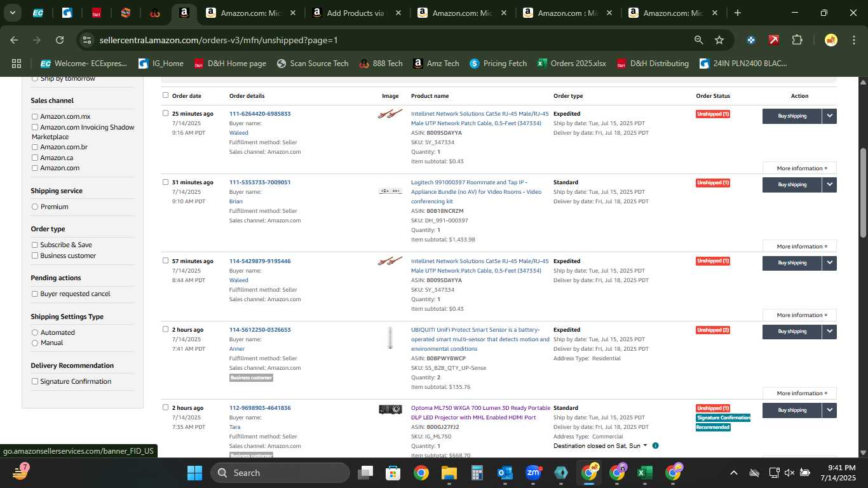868x488 pixels.
Task: Open order 112-9698903-4641836 details
Action: [260, 408]
